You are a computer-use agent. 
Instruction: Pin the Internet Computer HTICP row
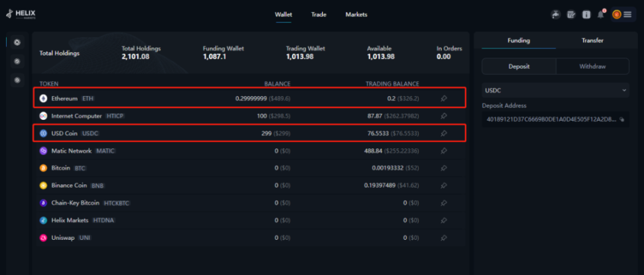click(x=443, y=117)
